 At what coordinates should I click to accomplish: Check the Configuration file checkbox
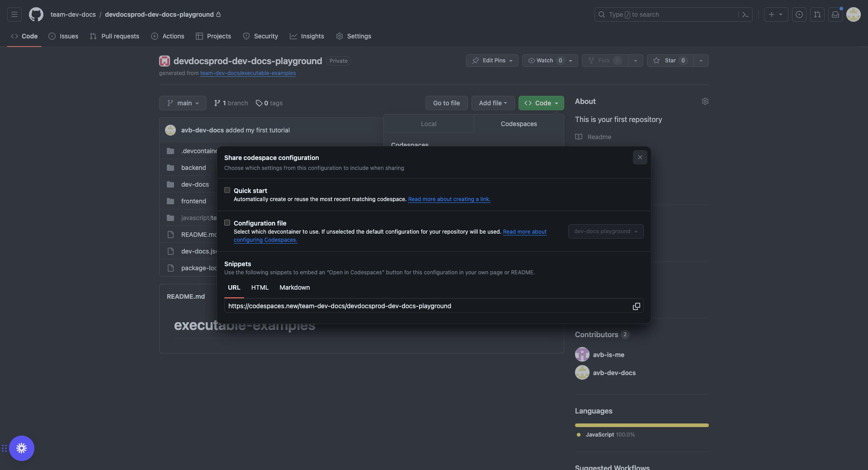click(227, 223)
